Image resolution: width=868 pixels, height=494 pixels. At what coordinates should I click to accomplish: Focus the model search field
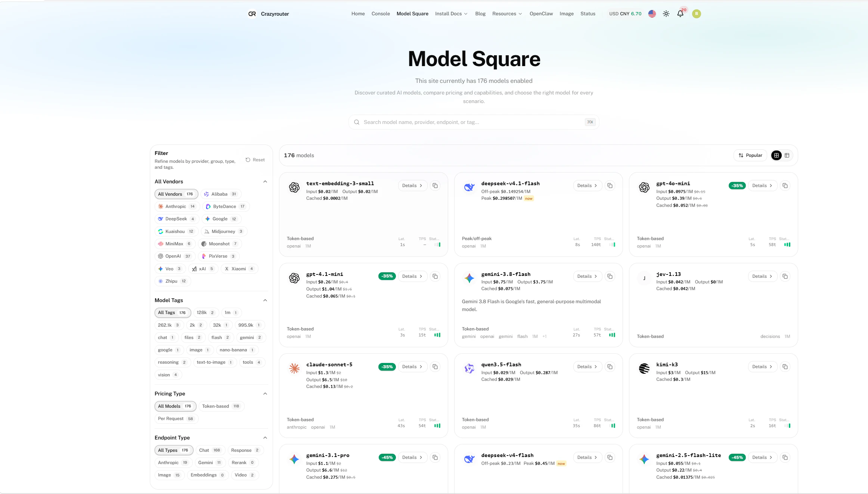[x=474, y=122]
